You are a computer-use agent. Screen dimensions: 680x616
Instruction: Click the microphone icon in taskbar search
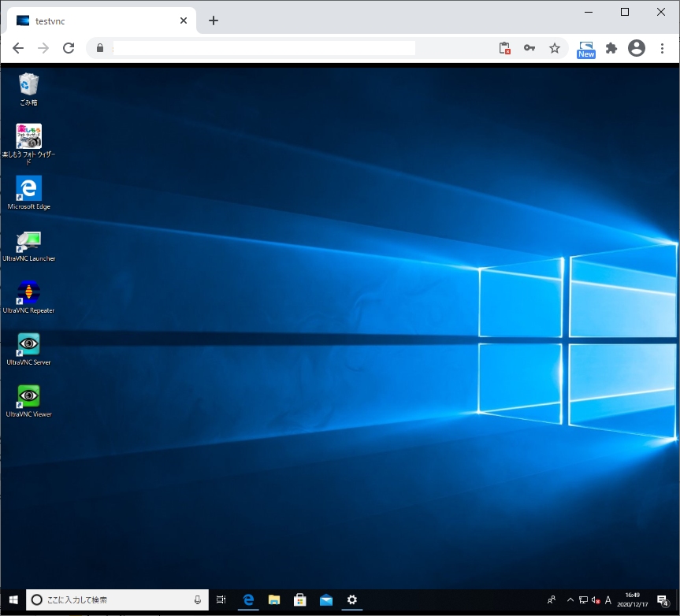coord(197,599)
